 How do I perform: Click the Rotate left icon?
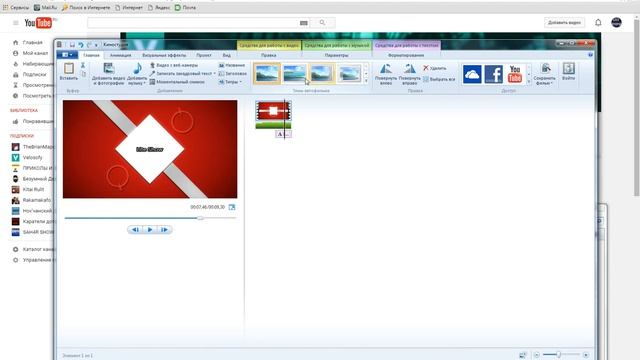[x=385, y=69]
